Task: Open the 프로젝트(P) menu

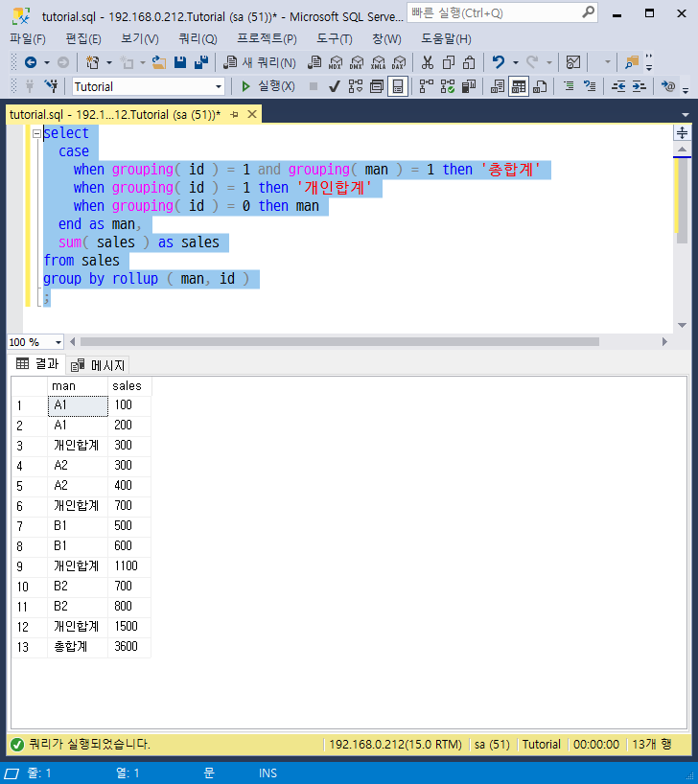Action: 268,39
